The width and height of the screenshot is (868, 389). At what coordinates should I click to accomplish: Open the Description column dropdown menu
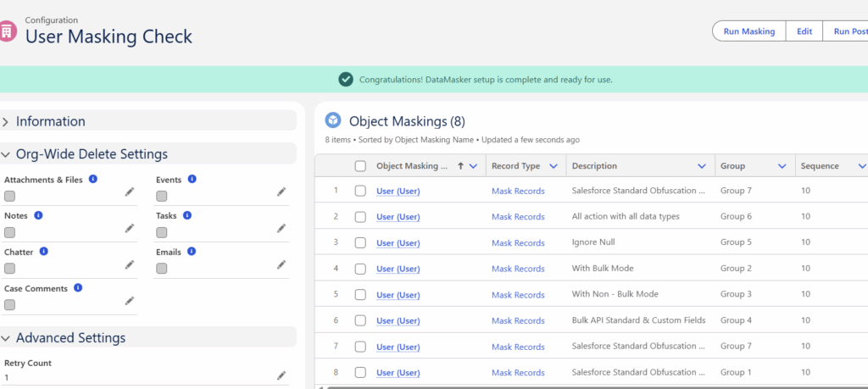[x=702, y=166]
